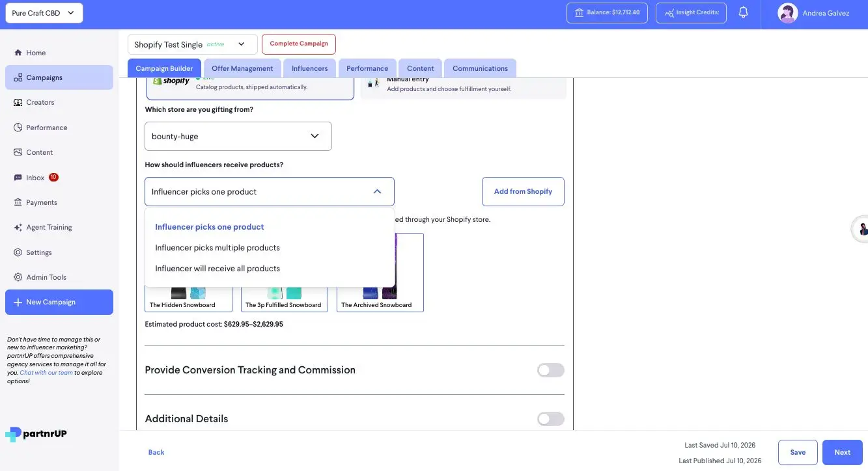Open Shopify Test Single campaign dropdown
The height and width of the screenshot is (471, 868).
[x=193, y=44]
